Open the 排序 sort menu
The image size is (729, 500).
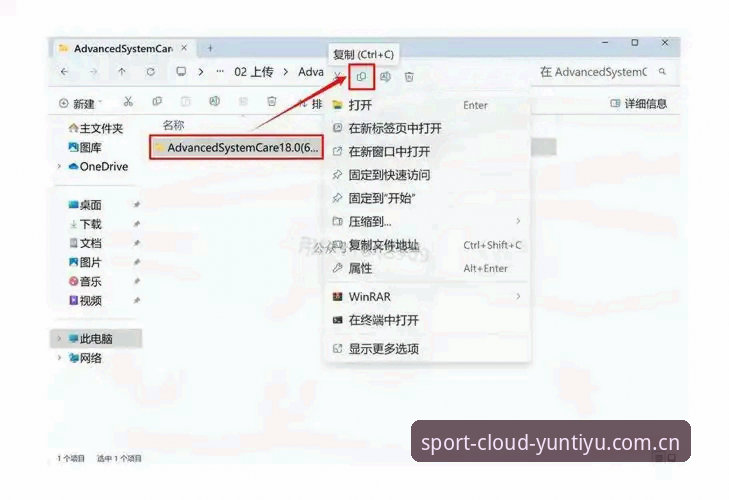311,103
